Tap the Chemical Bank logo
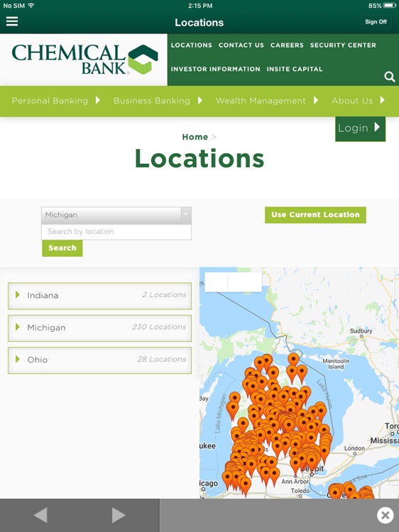The image size is (399, 532). 85,60
